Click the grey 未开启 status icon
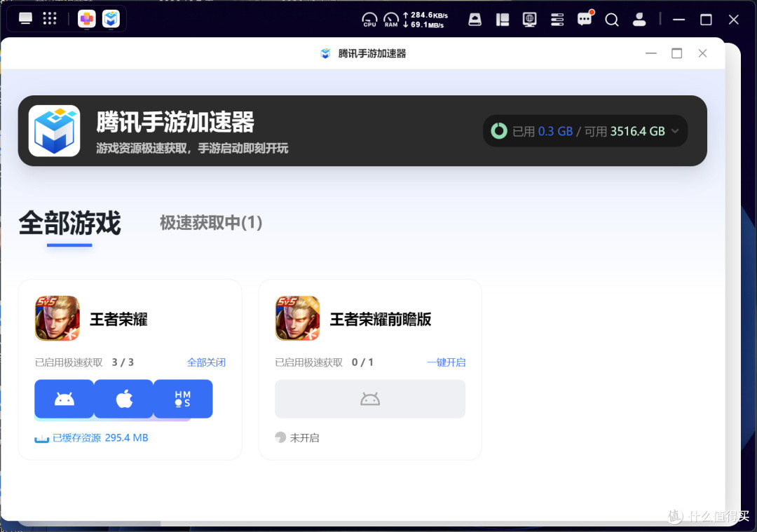Image resolution: width=757 pixels, height=532 pixels. click(x=280, y=437)
